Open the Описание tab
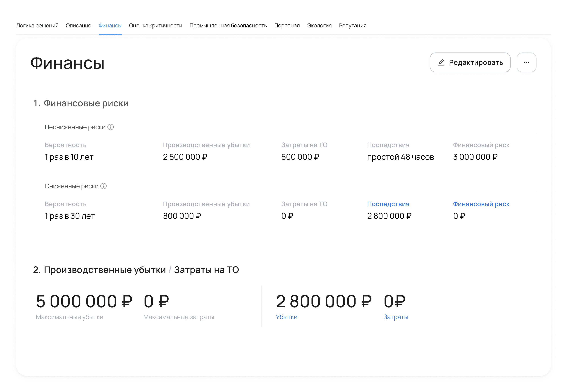Viewport: 567px width, 392px height. 78,26
